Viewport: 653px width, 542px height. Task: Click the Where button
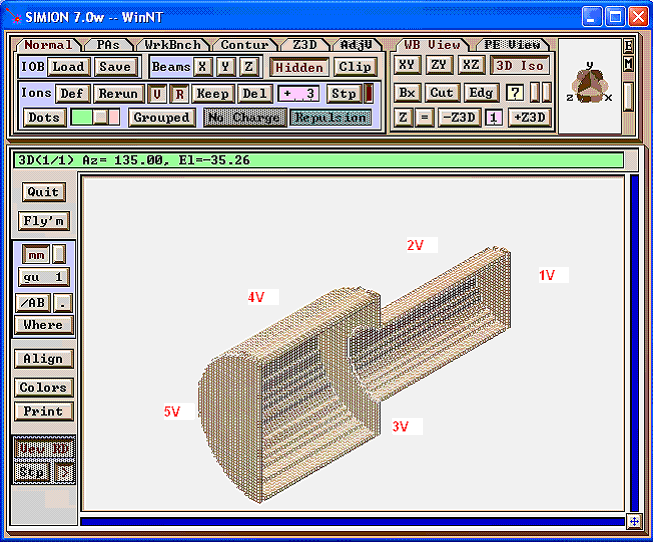[44, 325]
